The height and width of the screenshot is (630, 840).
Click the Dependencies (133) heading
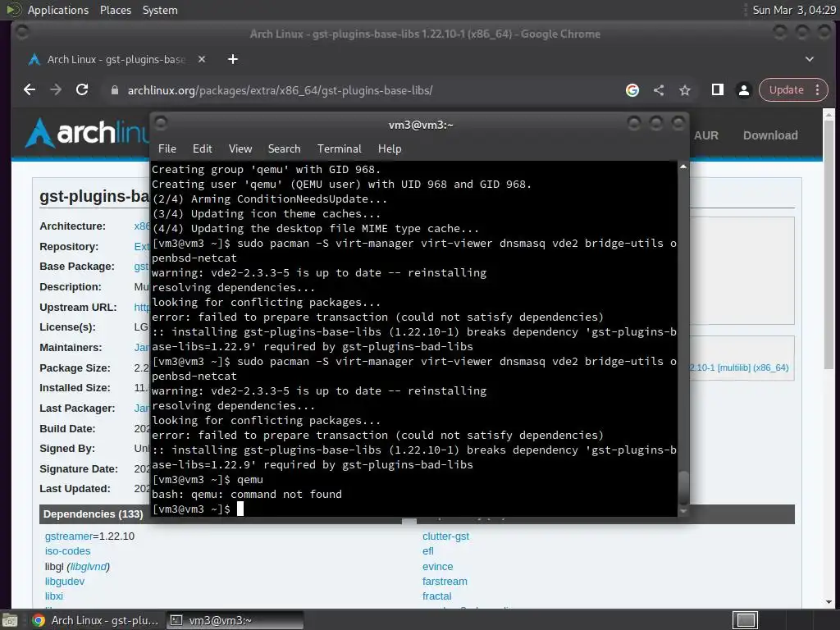coord(93,514)
